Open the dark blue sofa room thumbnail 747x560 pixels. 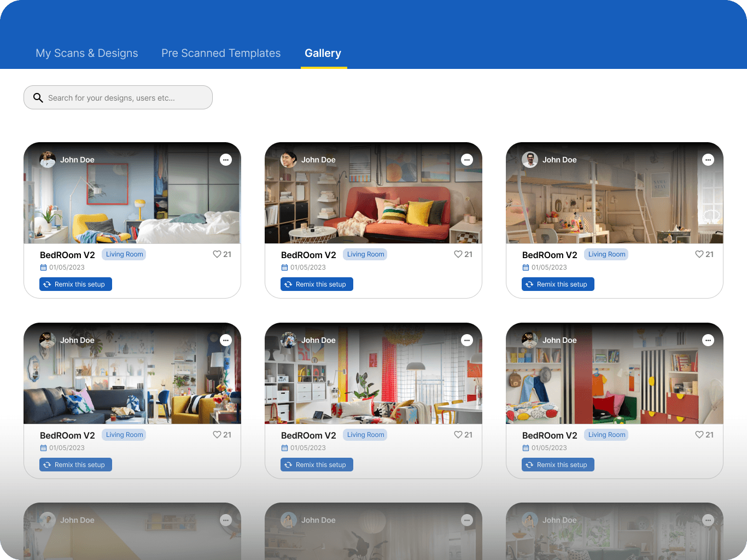(x=132, y=374)
